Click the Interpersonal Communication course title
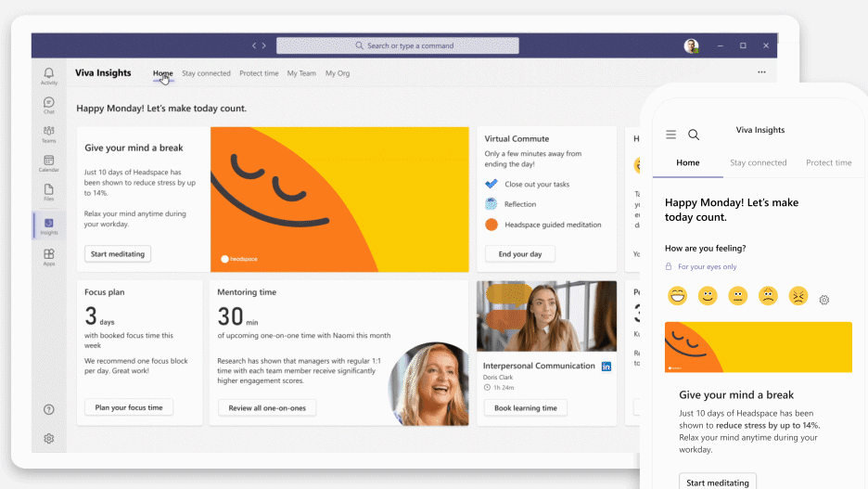868x489 pixels. point(539,366)
